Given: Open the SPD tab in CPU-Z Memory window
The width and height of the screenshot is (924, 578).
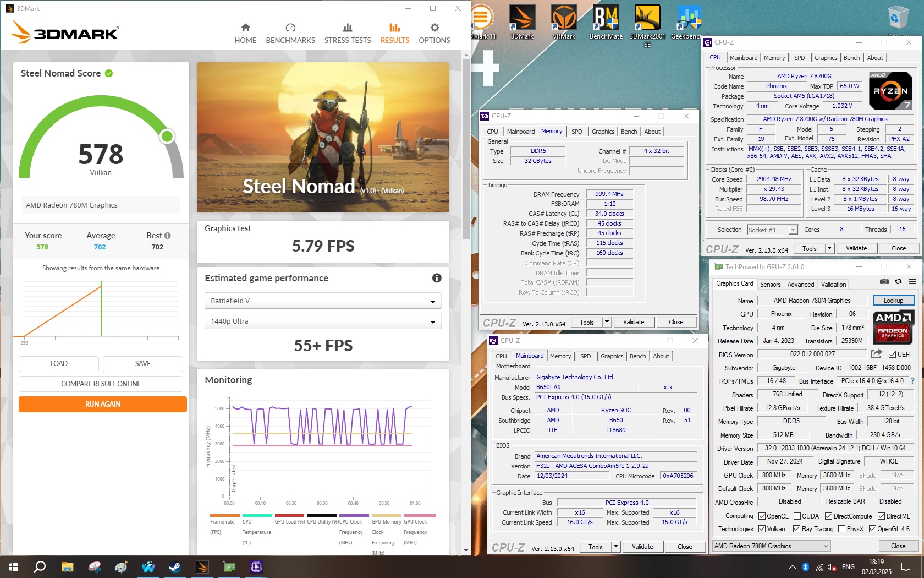Looking at the screenshot, I should coord(576,132).
